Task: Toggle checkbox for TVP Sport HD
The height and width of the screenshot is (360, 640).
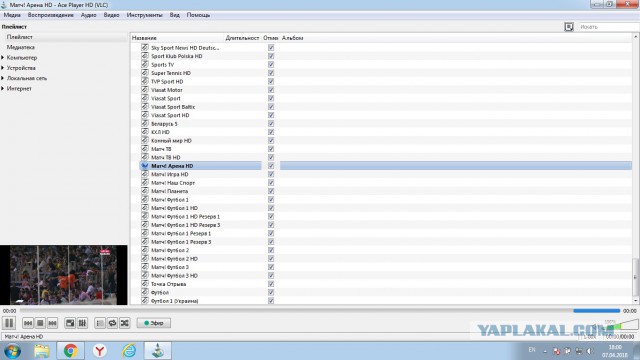Action: pyautogui.click(x=271, y=82)
